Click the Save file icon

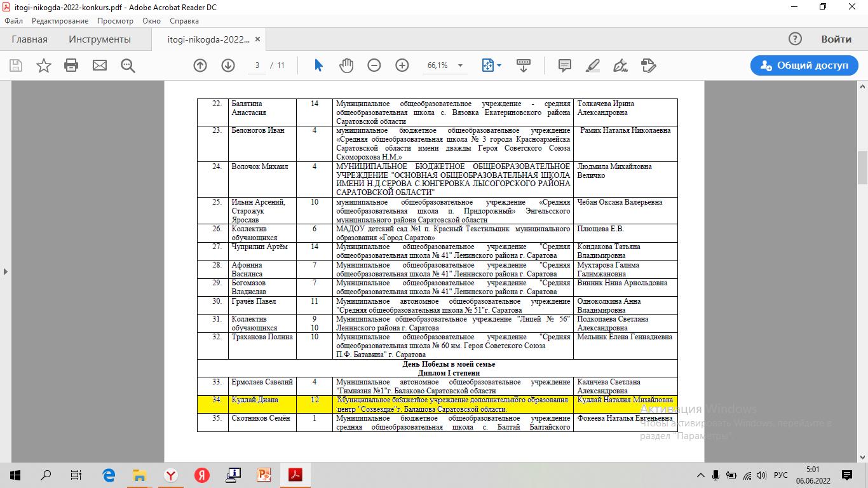16,65
